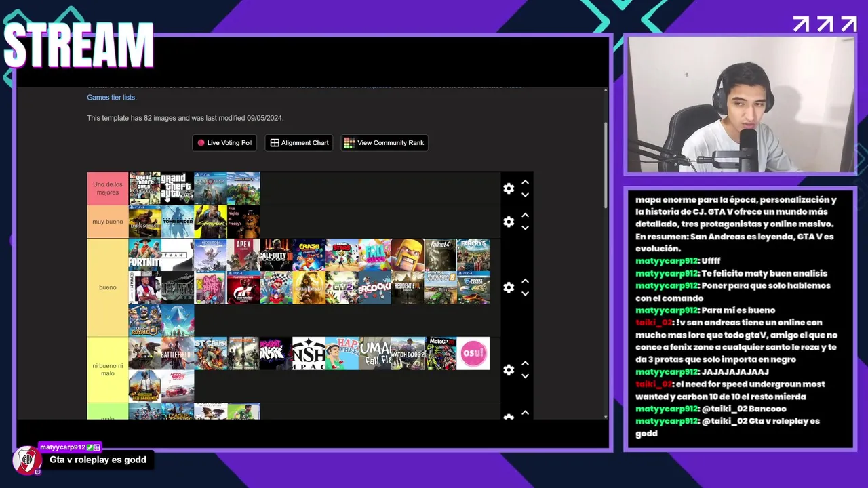This screenshot has height=488, width=868.
Task: Move "muy bueno" tier up with chevron
Action: (x=525, y=216)
